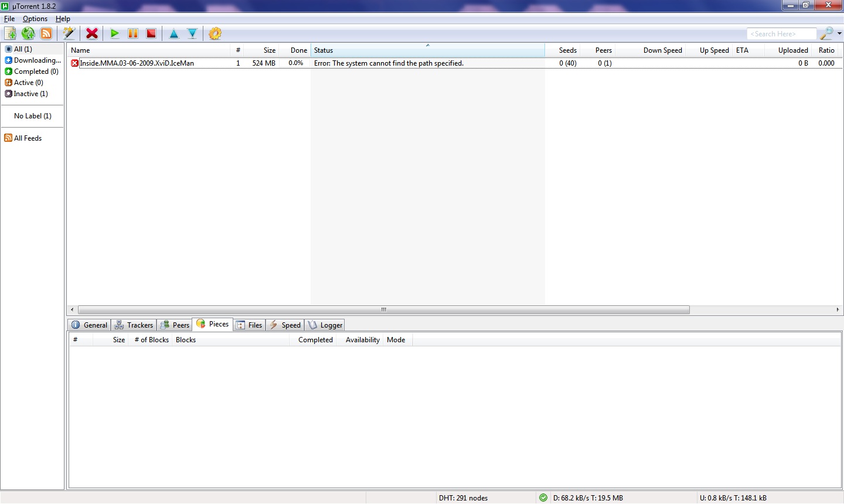Sort torrents by Down Speed column header

pos(651,50)
